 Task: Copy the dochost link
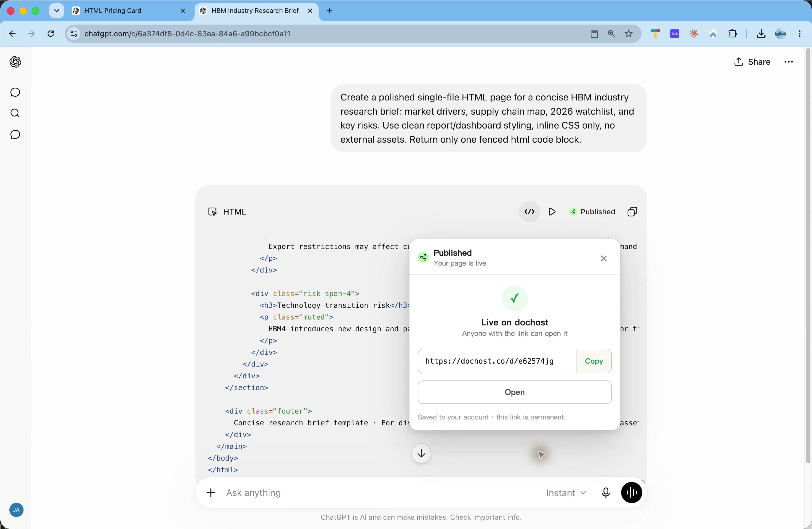point(594,361)
